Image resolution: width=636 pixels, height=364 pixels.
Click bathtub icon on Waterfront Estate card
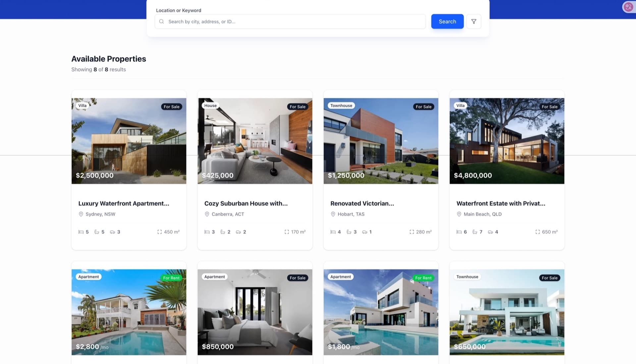[x=475, y=232]
